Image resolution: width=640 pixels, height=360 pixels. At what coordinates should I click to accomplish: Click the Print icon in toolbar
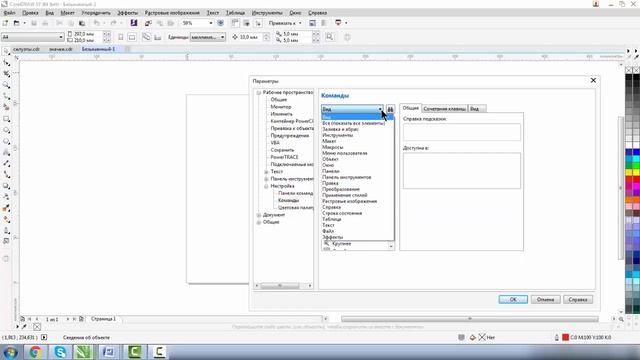[x=45, y=23]
